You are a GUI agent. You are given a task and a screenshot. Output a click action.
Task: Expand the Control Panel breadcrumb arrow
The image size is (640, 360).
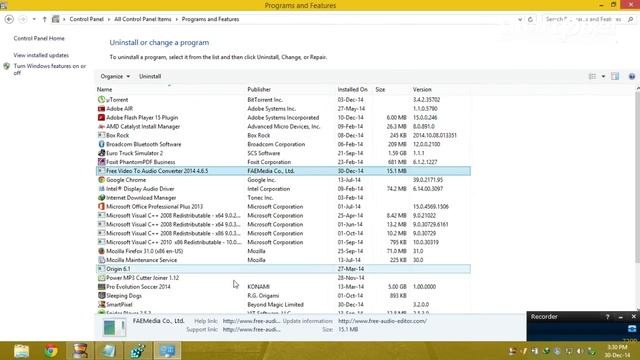[x=109, y=19]
